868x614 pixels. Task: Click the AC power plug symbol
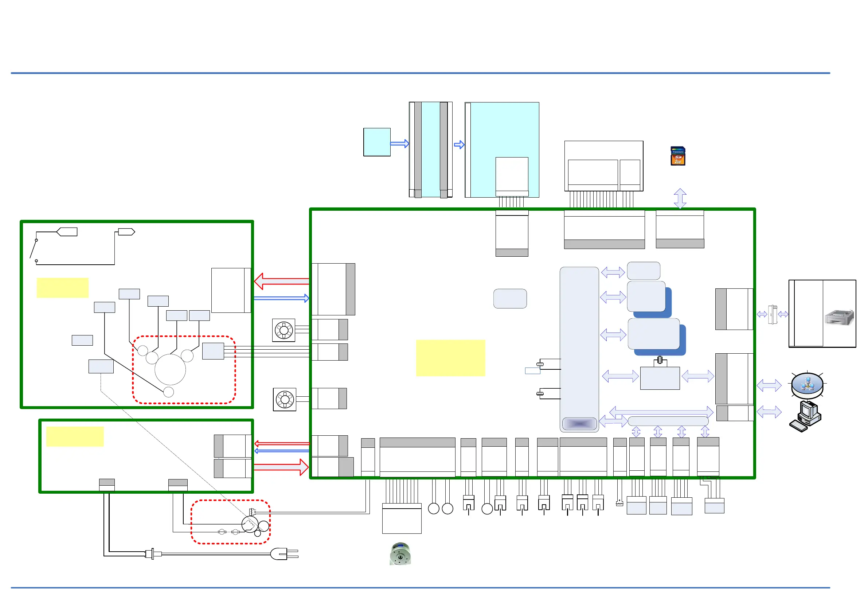coord(282,554)
